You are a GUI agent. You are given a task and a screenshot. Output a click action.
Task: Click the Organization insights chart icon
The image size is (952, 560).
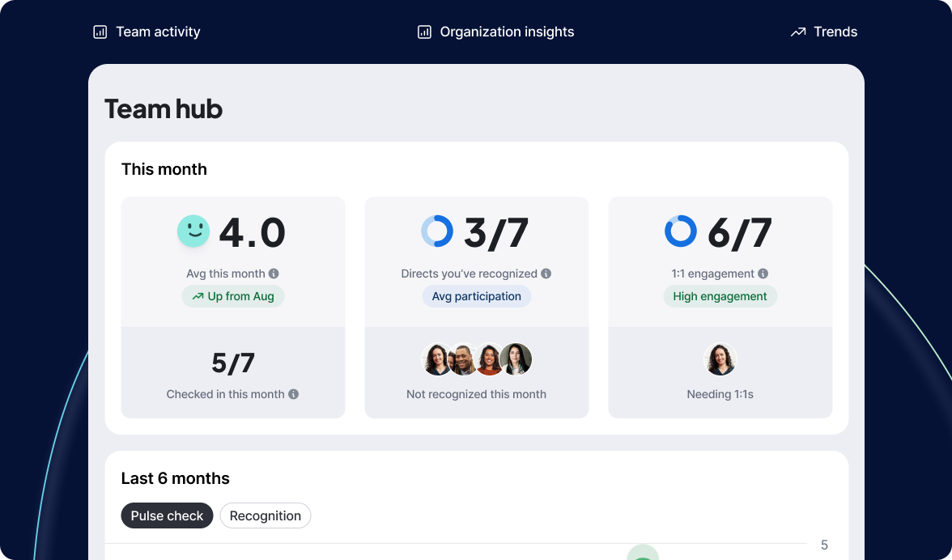coord(424,32)
